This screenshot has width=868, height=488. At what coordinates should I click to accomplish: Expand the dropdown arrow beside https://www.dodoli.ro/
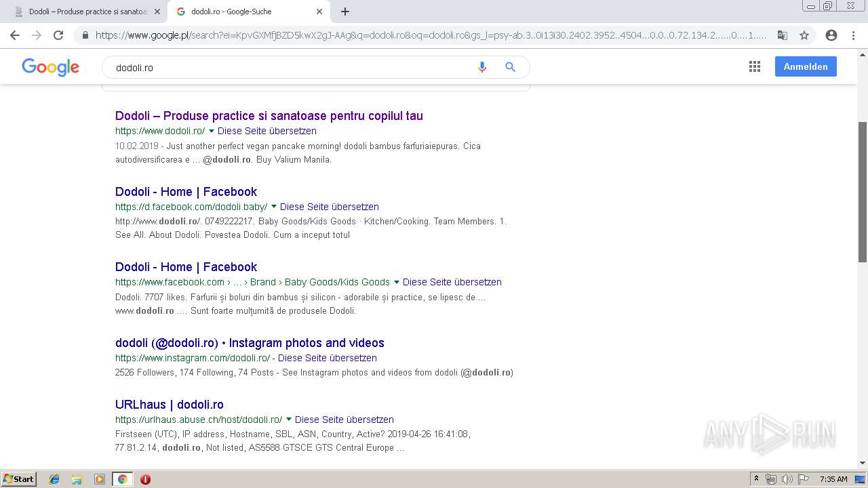212,131
